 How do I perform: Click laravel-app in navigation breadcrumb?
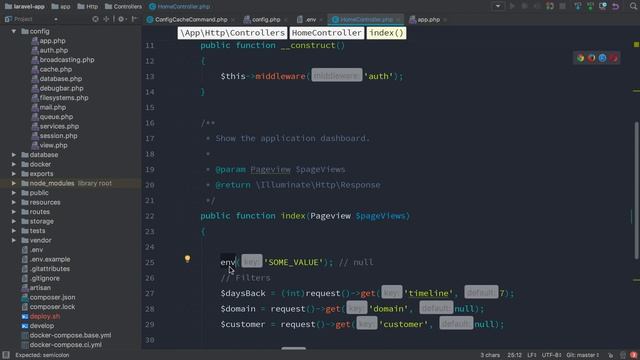point(24,6)
